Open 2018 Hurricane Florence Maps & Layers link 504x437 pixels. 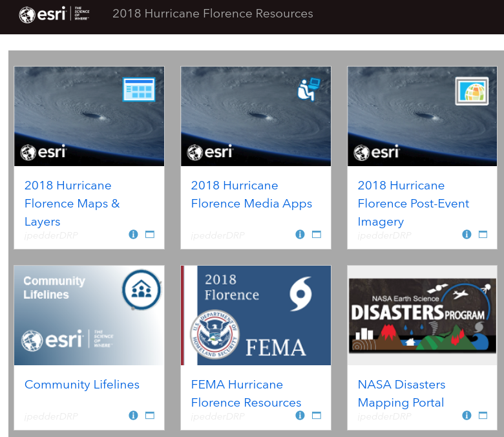coord(72,203)
